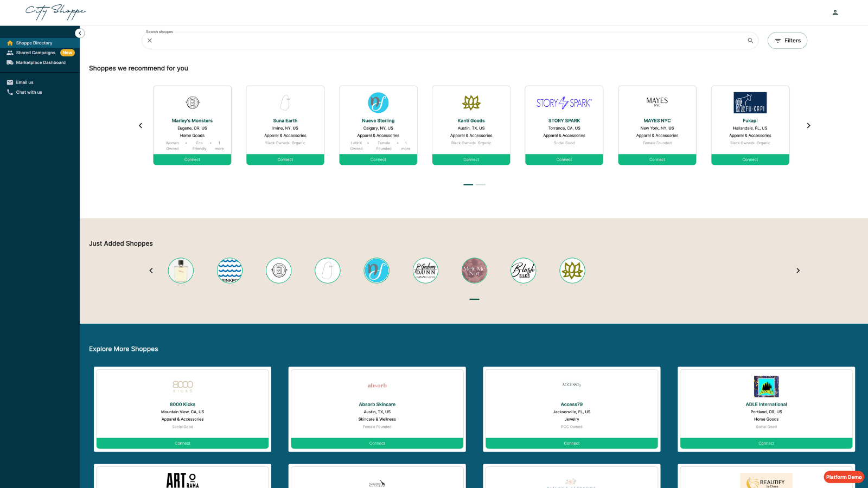868x488 pixels.
Task: Open the Absorb Skincare shoppe name
Action: click(377, 404)
